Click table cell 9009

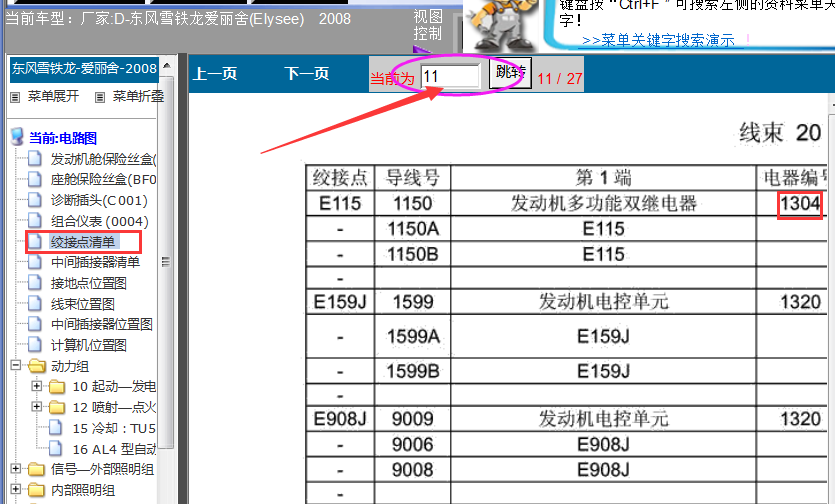coord(413,419)
